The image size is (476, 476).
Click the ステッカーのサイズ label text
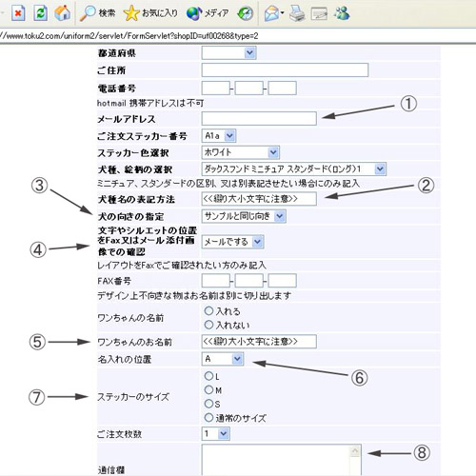(133, 397)
